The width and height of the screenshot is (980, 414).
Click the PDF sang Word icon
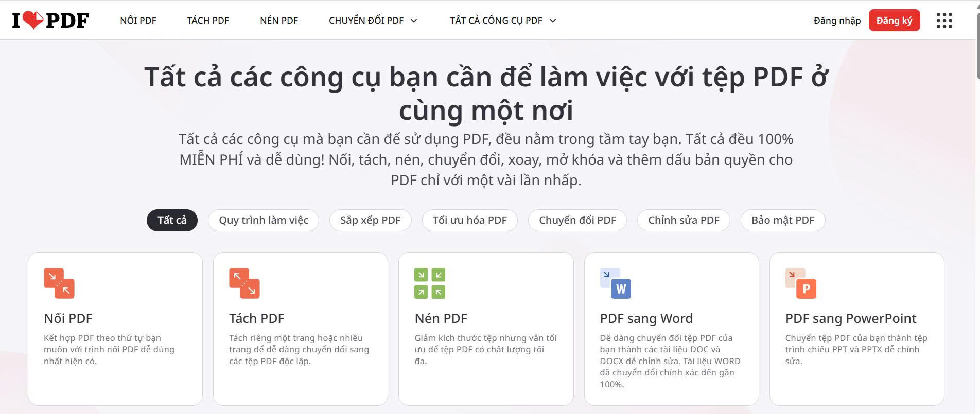(x=616, y=283)
